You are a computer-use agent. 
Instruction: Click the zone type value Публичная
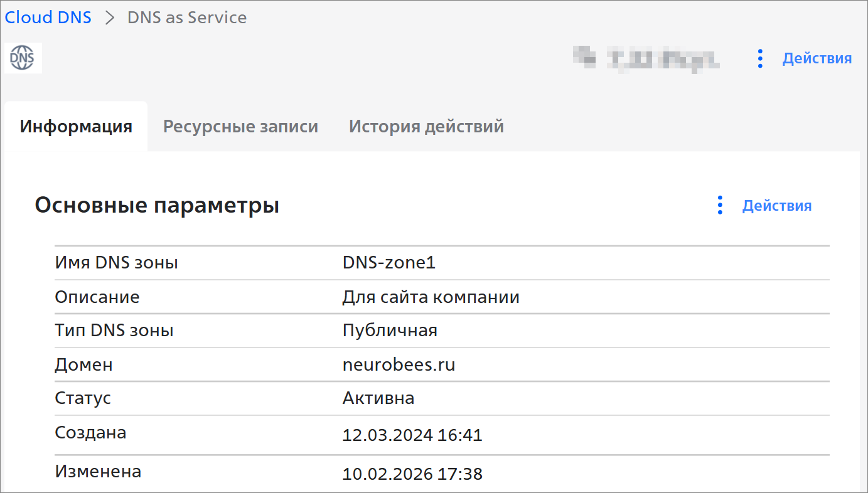390,331
